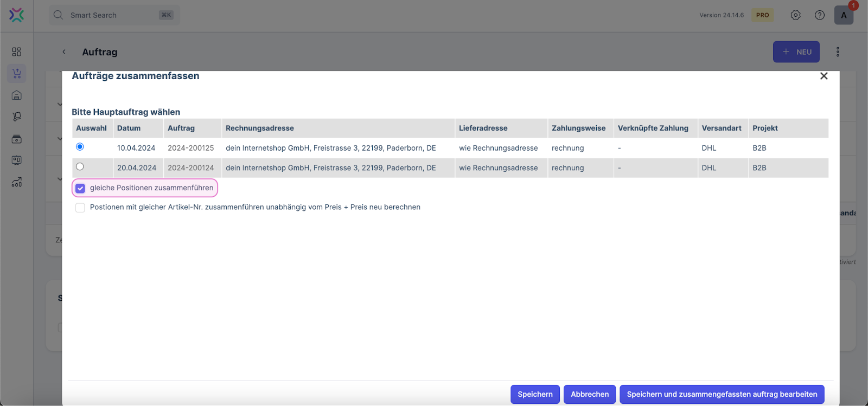Screen dimensions: 868x406
Task: Click the hand truck logistics icon
Action: point(16,117)
